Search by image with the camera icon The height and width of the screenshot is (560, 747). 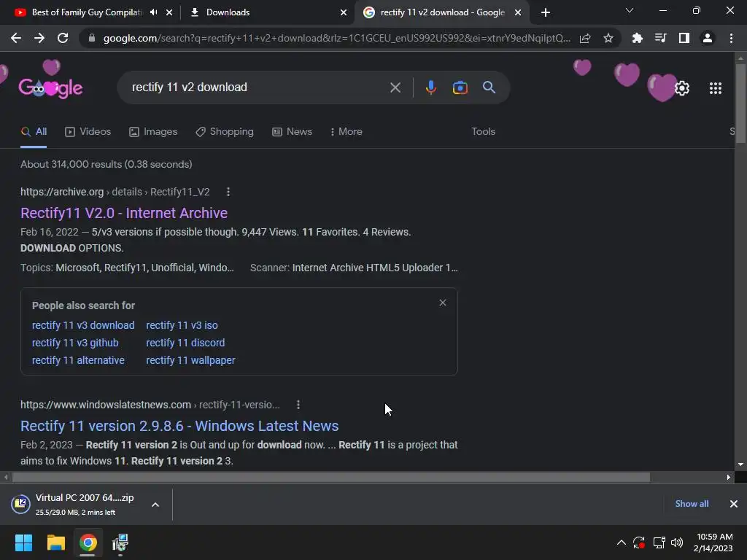coord(460,87)
